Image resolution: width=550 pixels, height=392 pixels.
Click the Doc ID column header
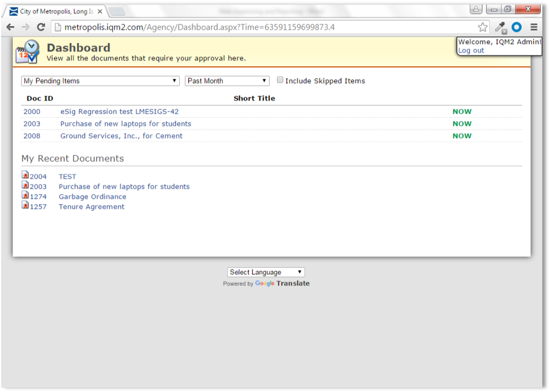tap(40, 99)
